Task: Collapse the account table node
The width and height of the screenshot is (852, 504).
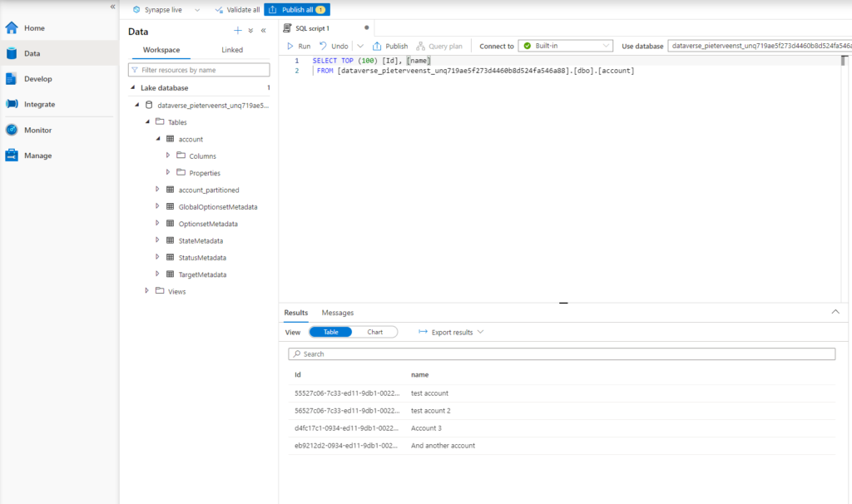Action: click(x=158, y=139)
